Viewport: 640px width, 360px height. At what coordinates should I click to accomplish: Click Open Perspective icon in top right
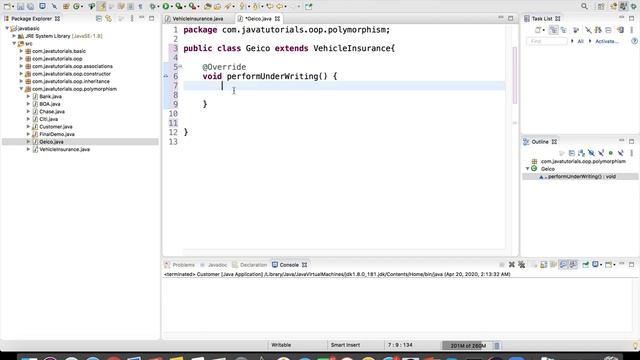(x=601, y=6)
